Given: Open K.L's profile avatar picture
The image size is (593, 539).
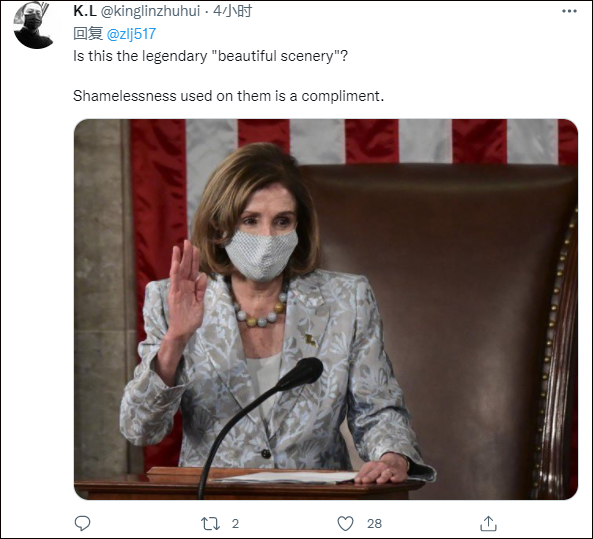Looking at the screenshot, I should tap(33, 26).
